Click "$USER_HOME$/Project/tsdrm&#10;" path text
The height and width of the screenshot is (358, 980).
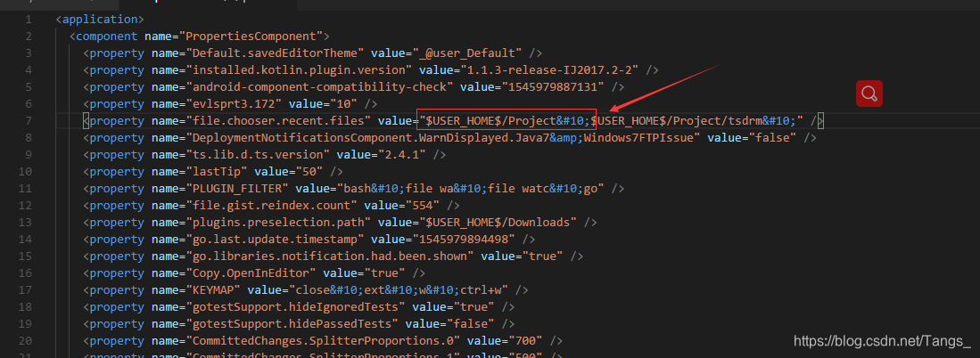(693, 120)
